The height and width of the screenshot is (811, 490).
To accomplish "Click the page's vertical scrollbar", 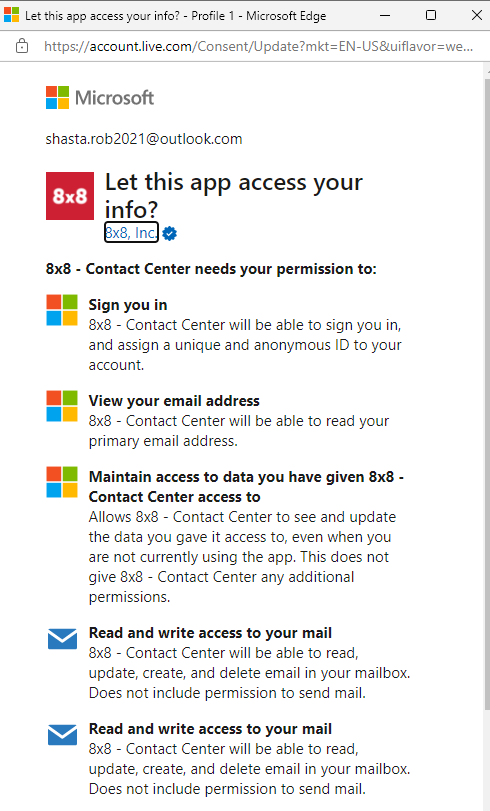I will 487,395.
